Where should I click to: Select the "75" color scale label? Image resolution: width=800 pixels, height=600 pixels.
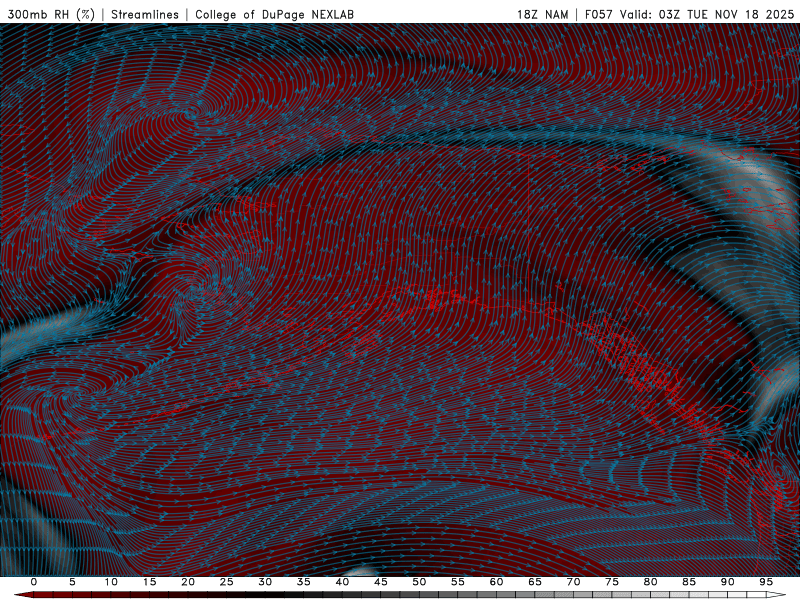point(612,582)
